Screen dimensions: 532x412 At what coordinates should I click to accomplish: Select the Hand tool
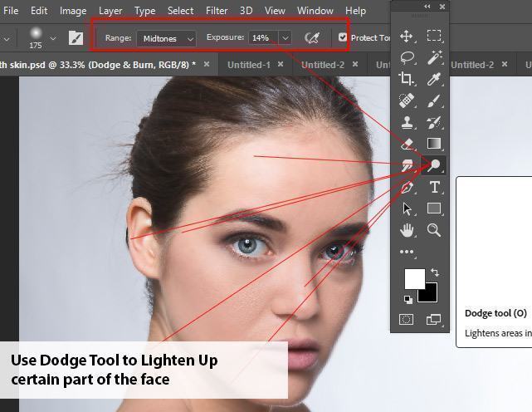coord(407,230)
